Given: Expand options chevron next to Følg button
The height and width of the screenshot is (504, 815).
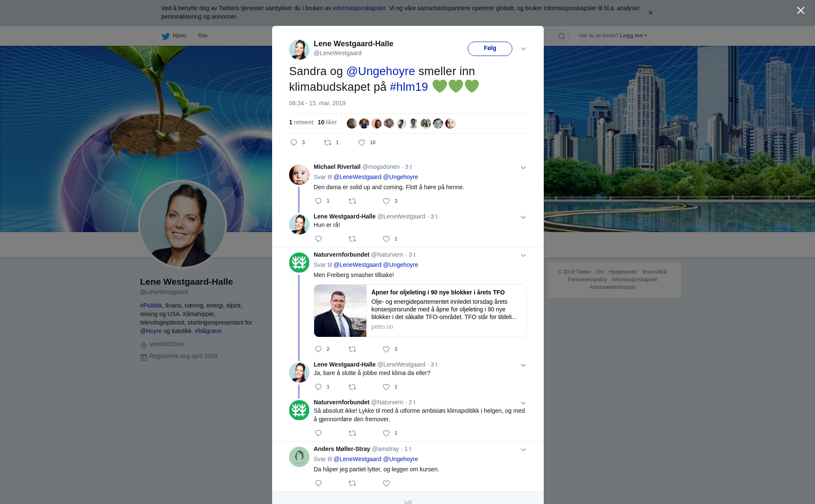Looking at the screenshot, I should pos(523,49).
